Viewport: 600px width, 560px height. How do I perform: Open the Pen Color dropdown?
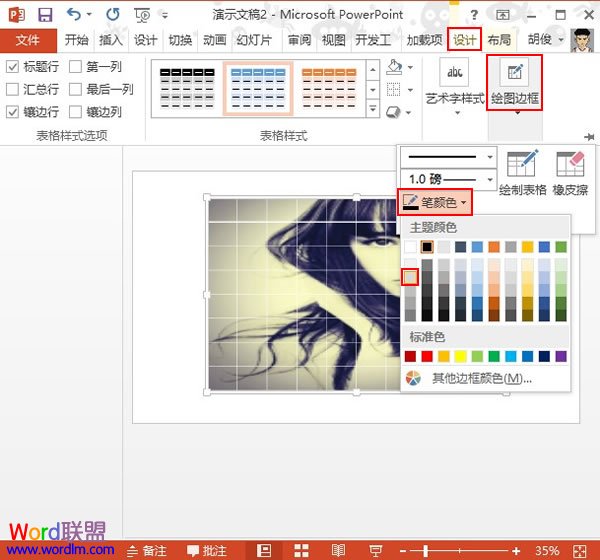click(x=435, y=202)
